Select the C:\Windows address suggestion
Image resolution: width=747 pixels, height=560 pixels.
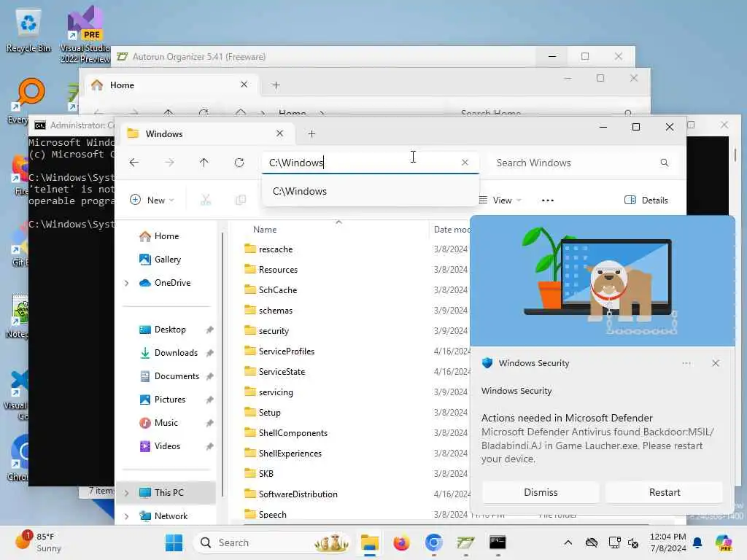[x=370, y=191]
